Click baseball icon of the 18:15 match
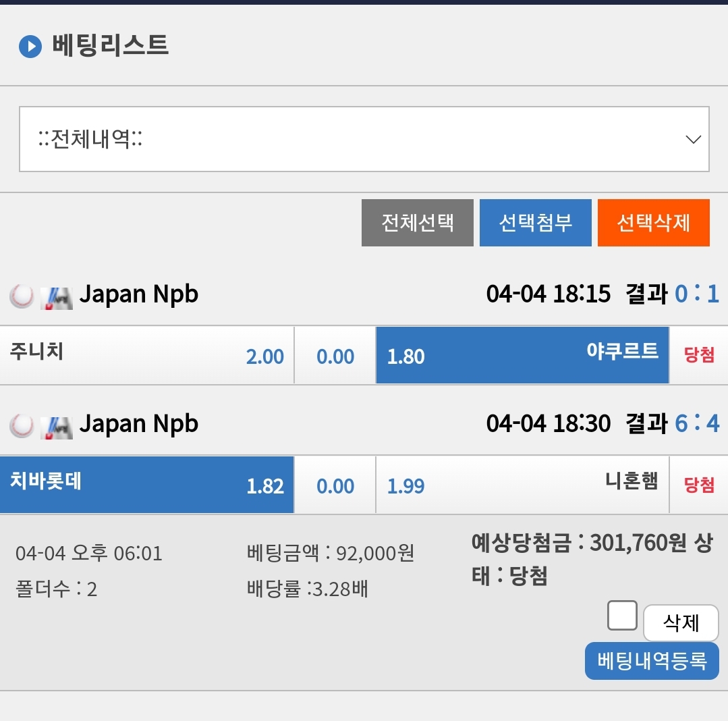The image size is (728, 721). point(22,296)
